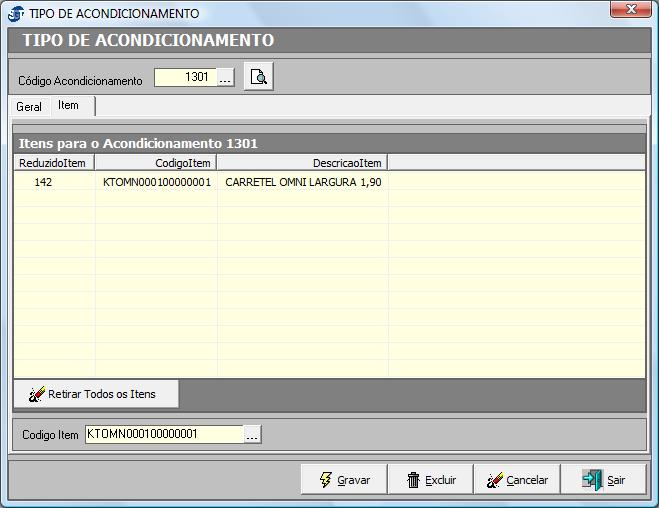Exit using the Sair button

pyautogui.click(x=603, y=480)
